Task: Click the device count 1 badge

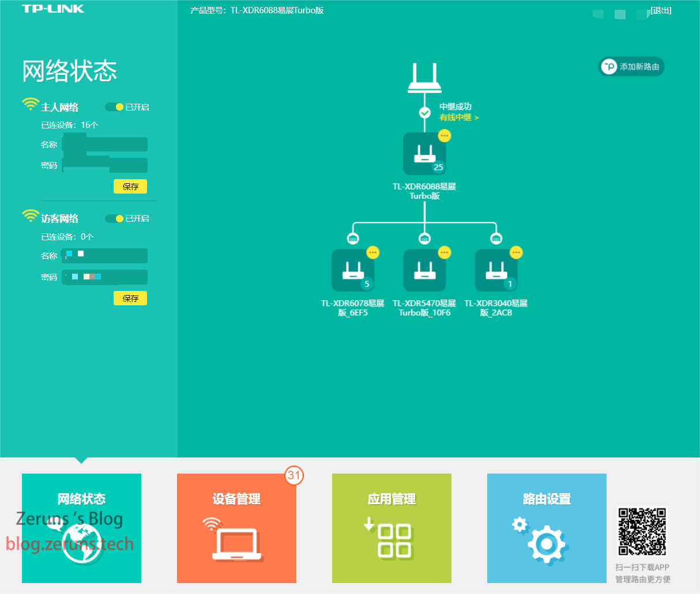Action: (x=510, y=284)
